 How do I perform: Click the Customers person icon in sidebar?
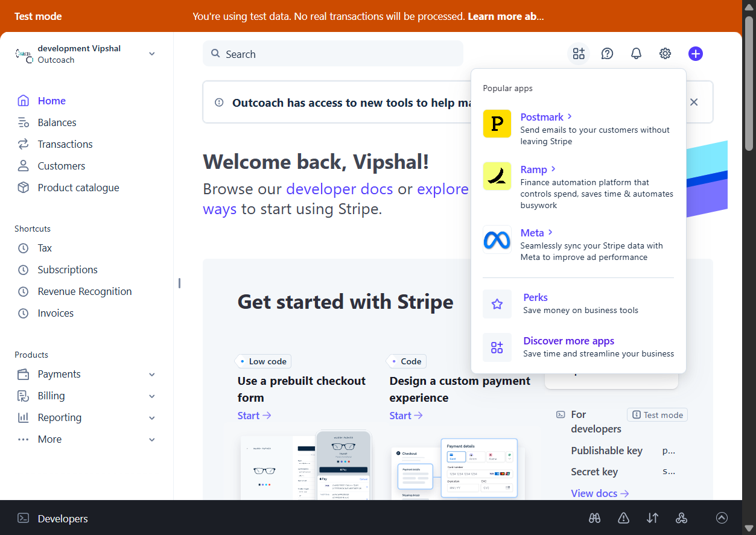(x=23, y=166)
